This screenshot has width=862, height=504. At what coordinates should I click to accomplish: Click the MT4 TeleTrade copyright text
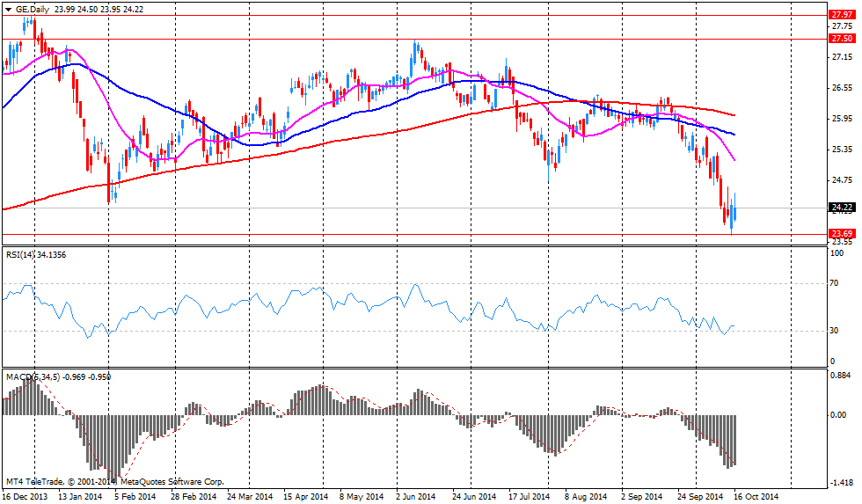click(114, 481)
